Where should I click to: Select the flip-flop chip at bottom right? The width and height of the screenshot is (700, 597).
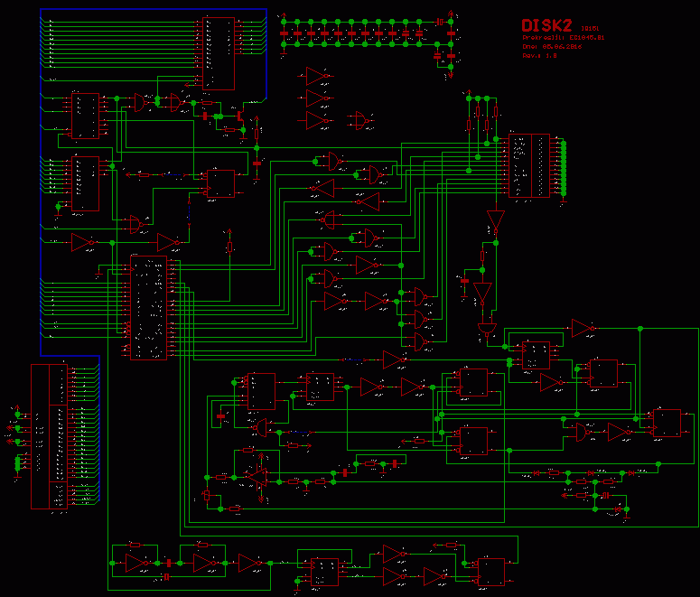click(x=491, y=572)
